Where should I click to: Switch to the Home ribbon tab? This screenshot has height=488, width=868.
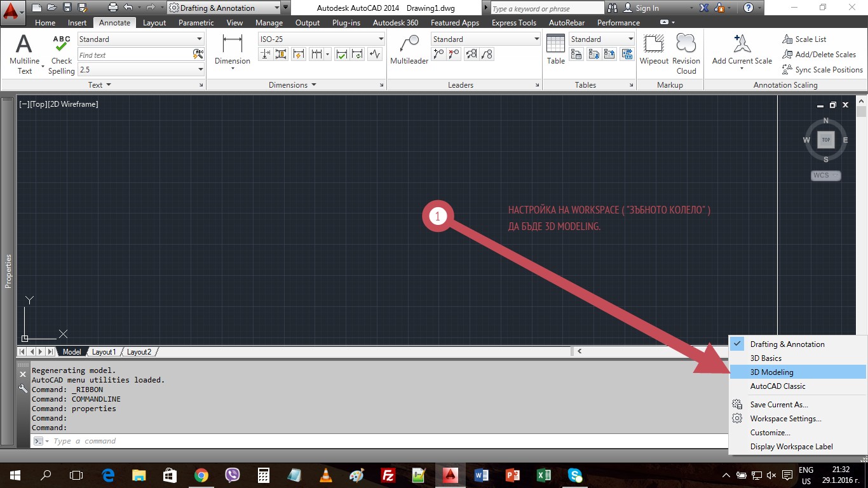point(45,22)
